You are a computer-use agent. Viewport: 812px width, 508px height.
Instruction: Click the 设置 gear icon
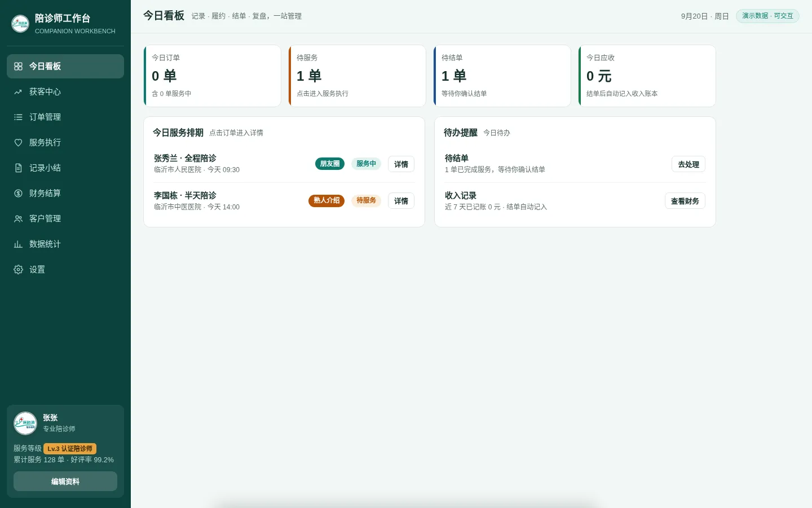pos(18,270)
